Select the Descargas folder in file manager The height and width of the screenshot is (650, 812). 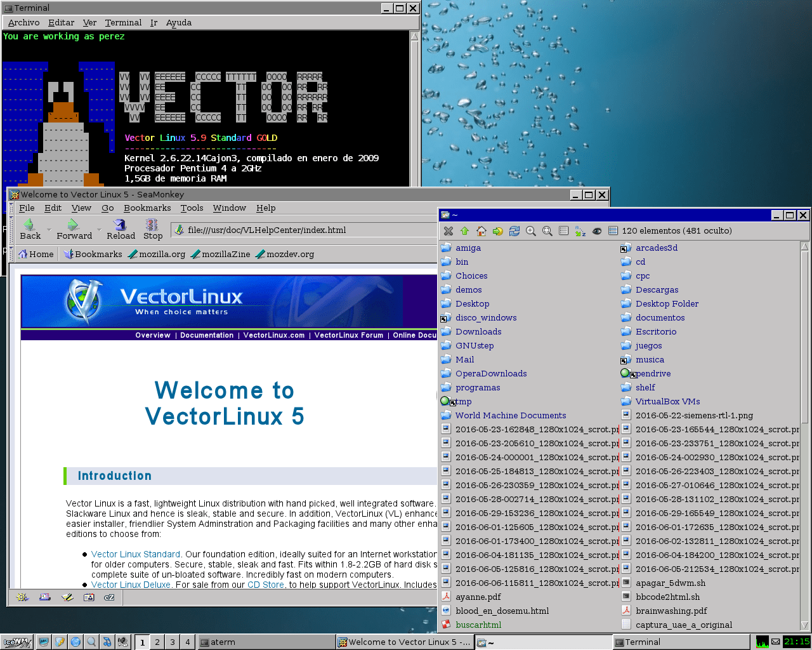pyautogui.click(x=650, y=290)
